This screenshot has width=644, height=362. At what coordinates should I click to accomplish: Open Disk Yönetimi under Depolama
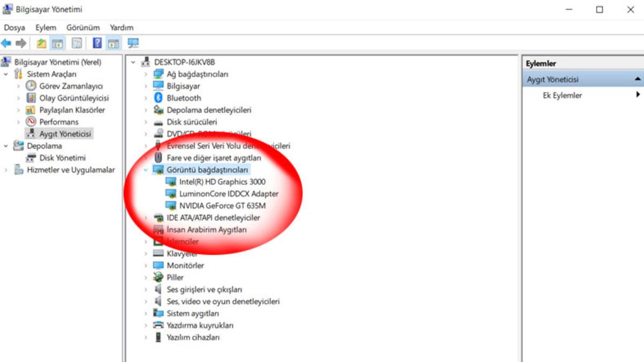point(62,158)
